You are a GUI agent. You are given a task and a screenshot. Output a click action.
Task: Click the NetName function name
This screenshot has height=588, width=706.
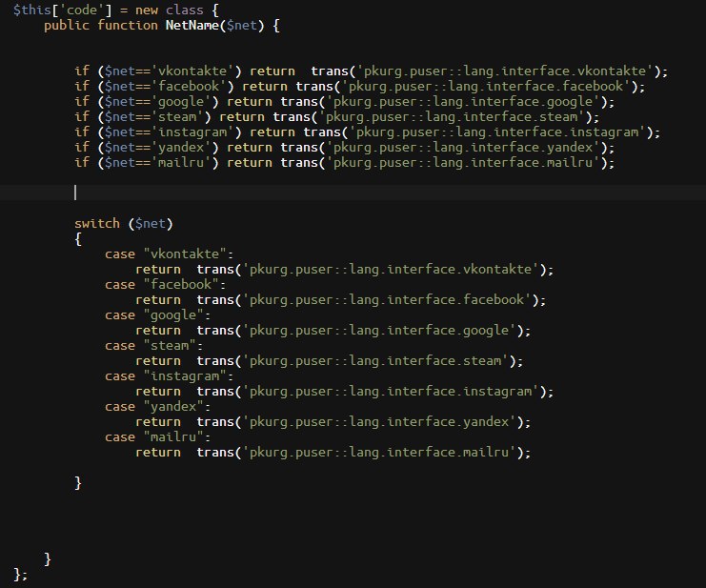pyautogui.click(x=192, y=25)
